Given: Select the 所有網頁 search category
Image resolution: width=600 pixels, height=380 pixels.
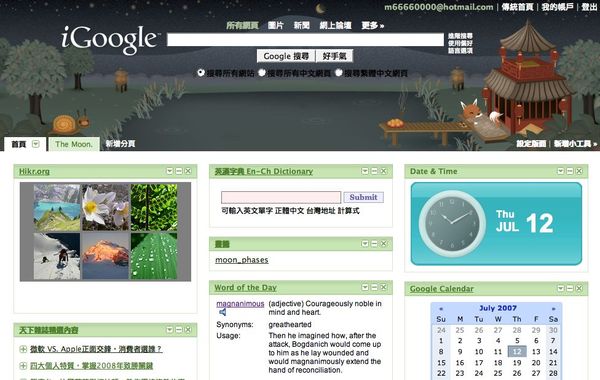Looking at the screenshot, I should [x=242, y=26].
